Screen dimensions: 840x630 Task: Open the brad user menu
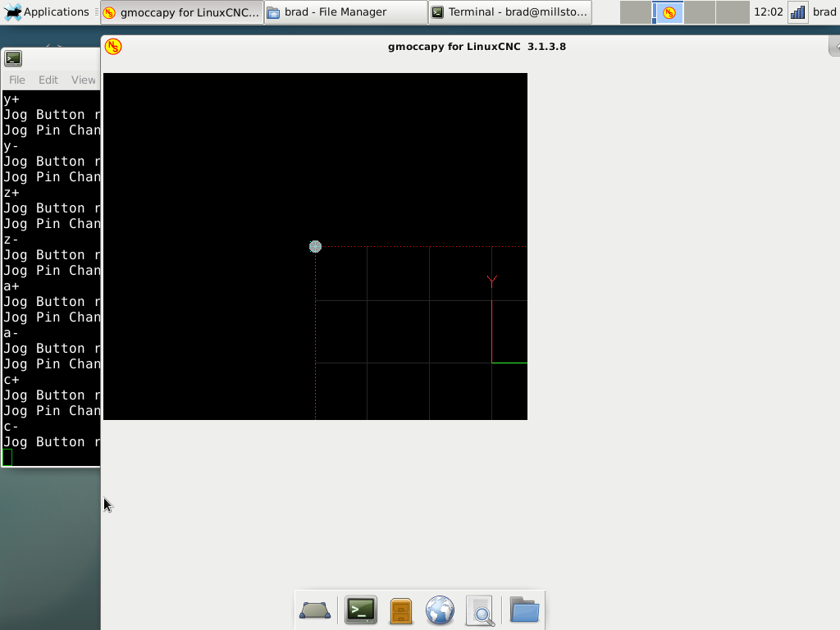coord(824,11)
